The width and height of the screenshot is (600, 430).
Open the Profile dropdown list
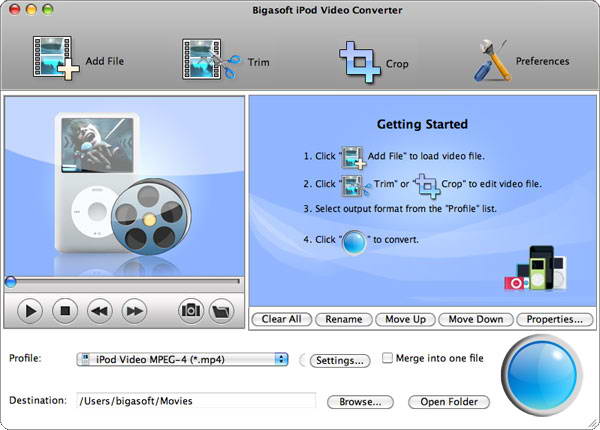182,359
